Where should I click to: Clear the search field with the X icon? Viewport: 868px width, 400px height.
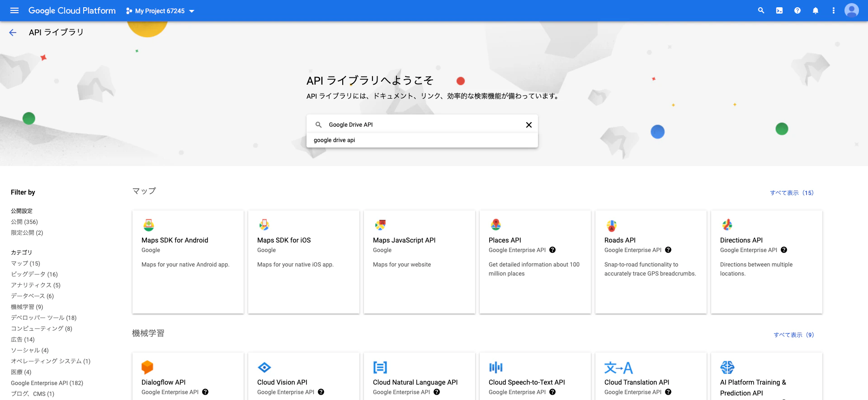click(x=528, y=125)
